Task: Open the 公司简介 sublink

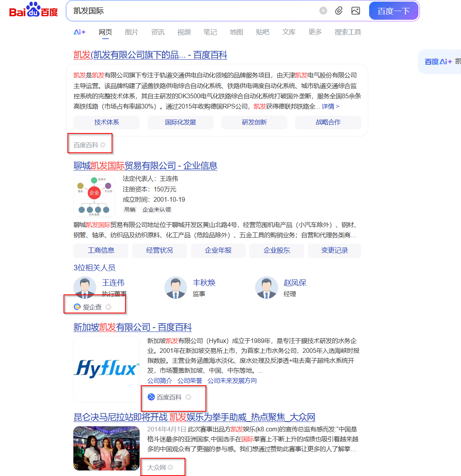Action: pyautogui.click(x=160, y=380)
